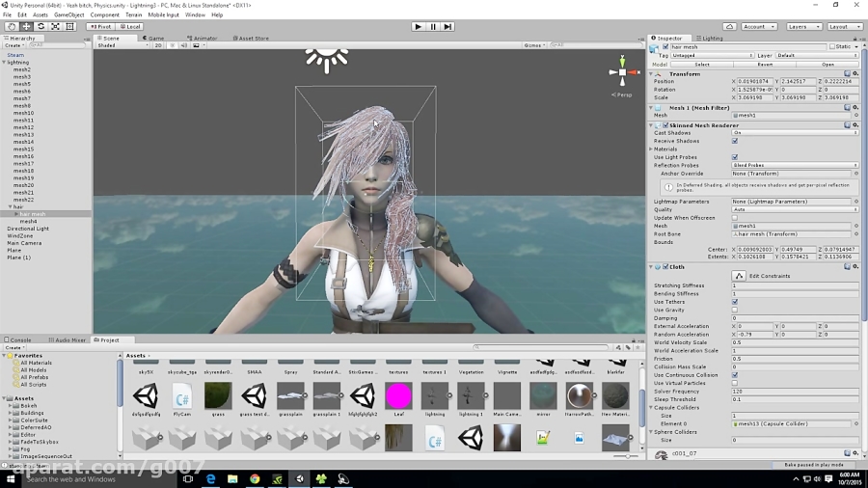868x488 pixels.
Task: Switch to the Lighting tab
Action: (x=710, y=39)
